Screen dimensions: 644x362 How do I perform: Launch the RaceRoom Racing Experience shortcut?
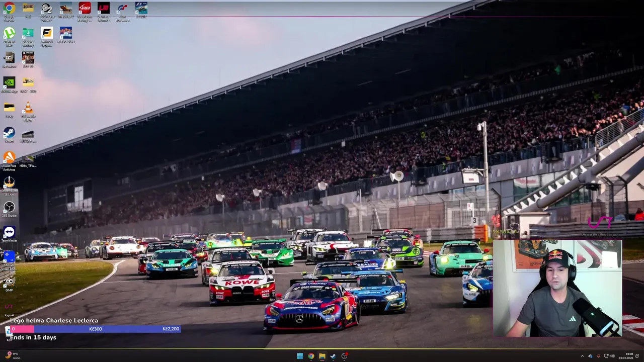(x=85, y=12)
